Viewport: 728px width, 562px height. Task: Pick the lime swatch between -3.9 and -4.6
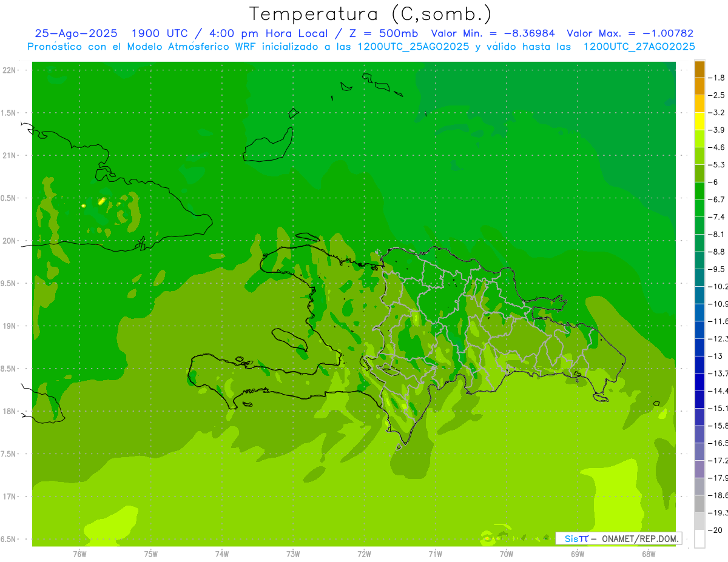[x=699, y=139]
